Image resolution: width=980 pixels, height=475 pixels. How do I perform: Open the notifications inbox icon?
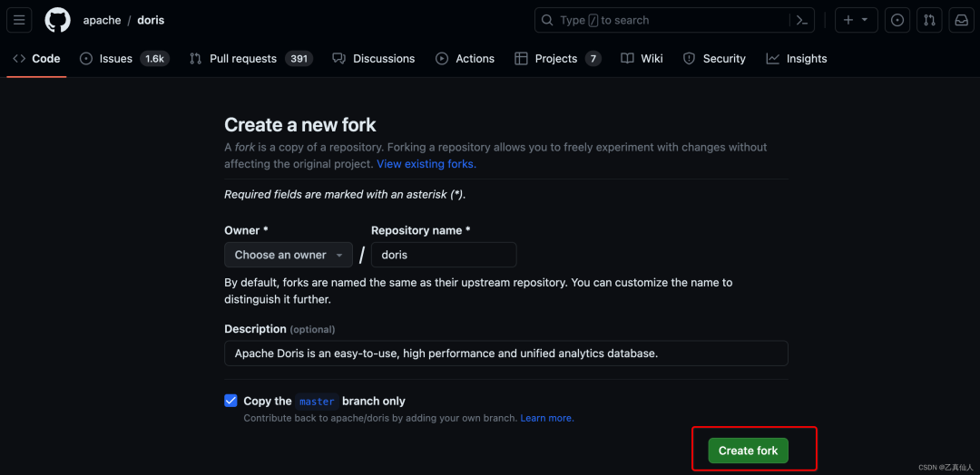tap(961, 20)
